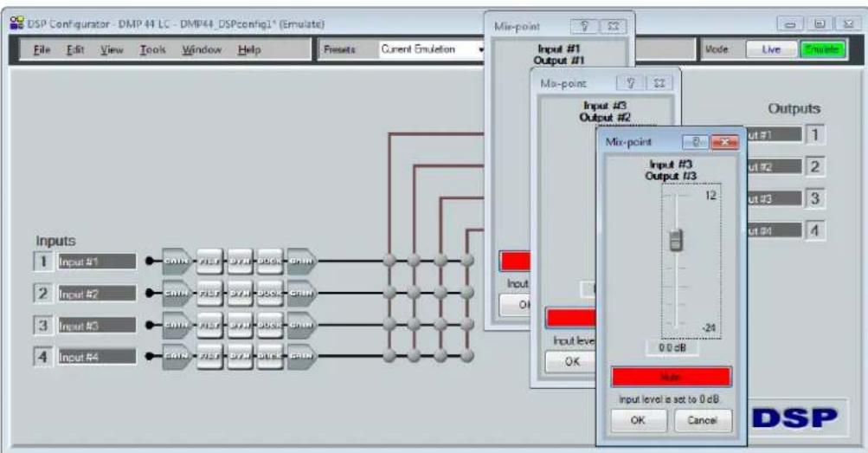The image size is (868, 453).
Task: Open Input #1 GAIN block after DUCK
Action: coord(302,261)
